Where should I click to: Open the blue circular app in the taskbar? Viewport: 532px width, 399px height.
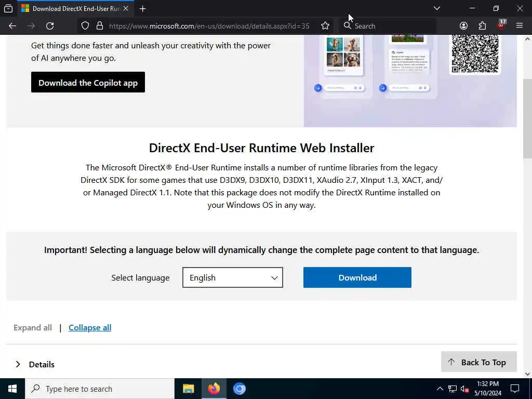coord(239,389)
